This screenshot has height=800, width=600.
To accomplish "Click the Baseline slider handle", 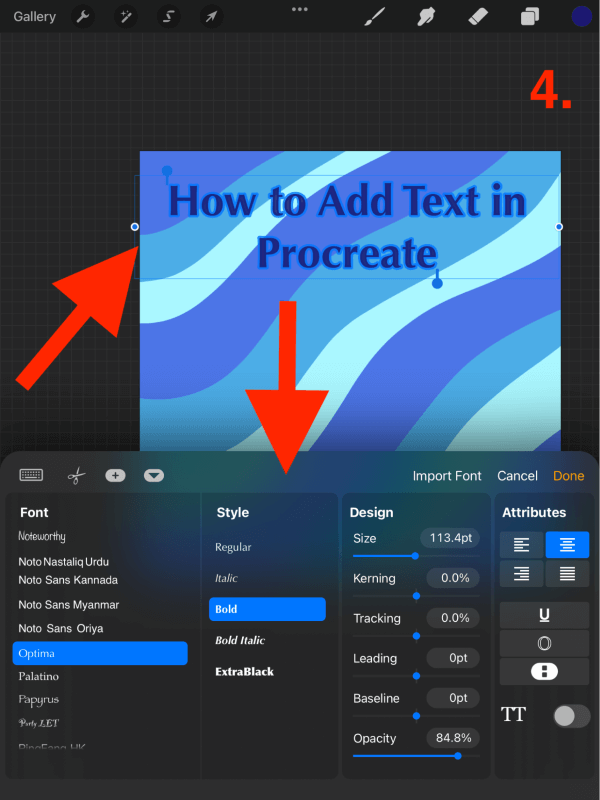I will [416, 716].
